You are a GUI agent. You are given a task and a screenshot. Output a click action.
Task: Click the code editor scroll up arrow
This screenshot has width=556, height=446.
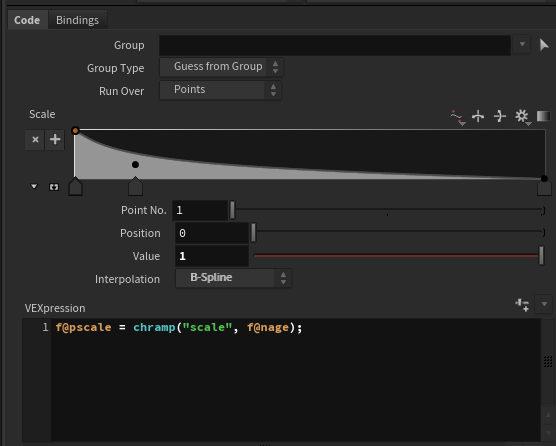548,415
